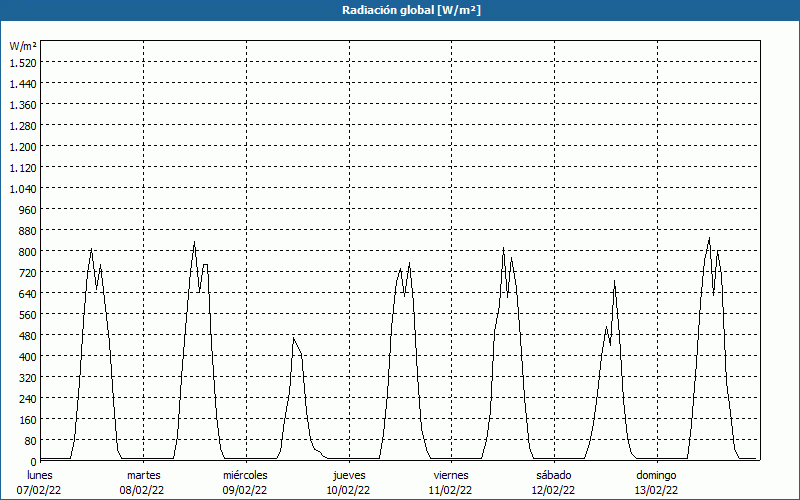Screen dimensions: 800x500
Task: Click the Monday radiation peak near 800
Action: point(91,249)
